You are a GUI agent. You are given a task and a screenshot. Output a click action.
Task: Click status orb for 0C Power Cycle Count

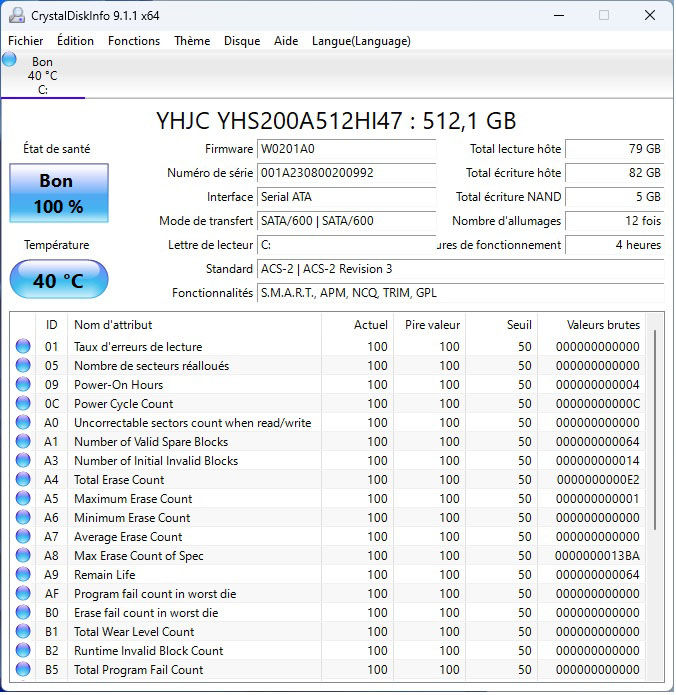point(23,404)
